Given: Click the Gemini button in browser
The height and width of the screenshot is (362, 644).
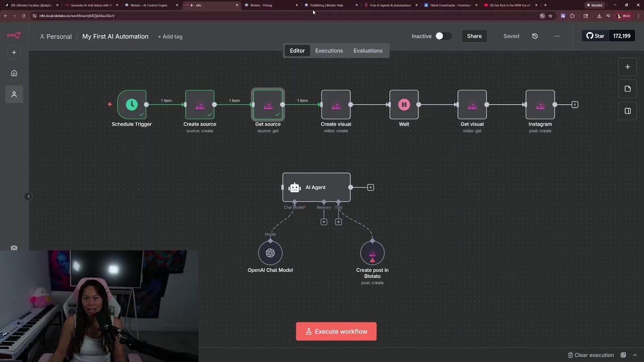Looking at the screenshot, I should (594, 5).
